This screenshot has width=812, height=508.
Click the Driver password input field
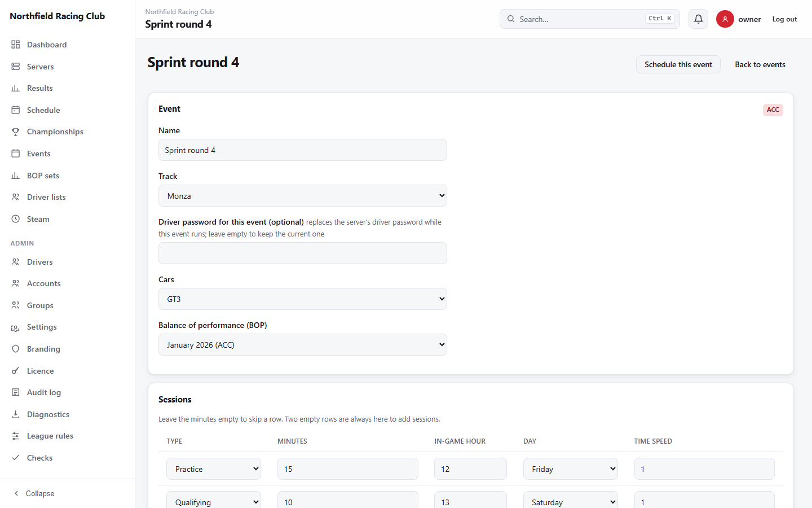point(303,253)
